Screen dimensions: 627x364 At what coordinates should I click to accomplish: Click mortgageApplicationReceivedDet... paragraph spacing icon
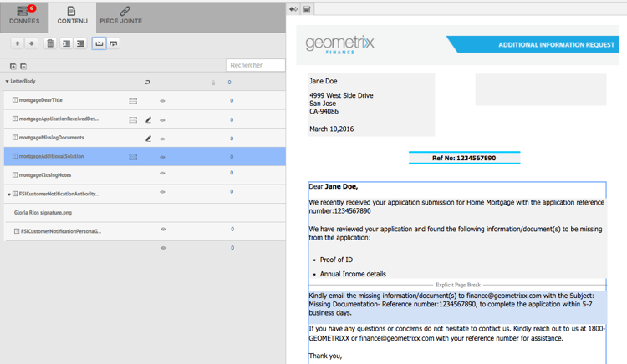(x=133, y=119)
